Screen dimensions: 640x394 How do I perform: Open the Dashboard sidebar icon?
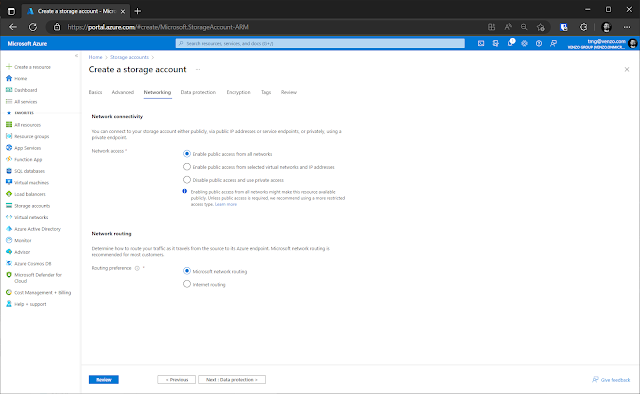click(9, 90)
